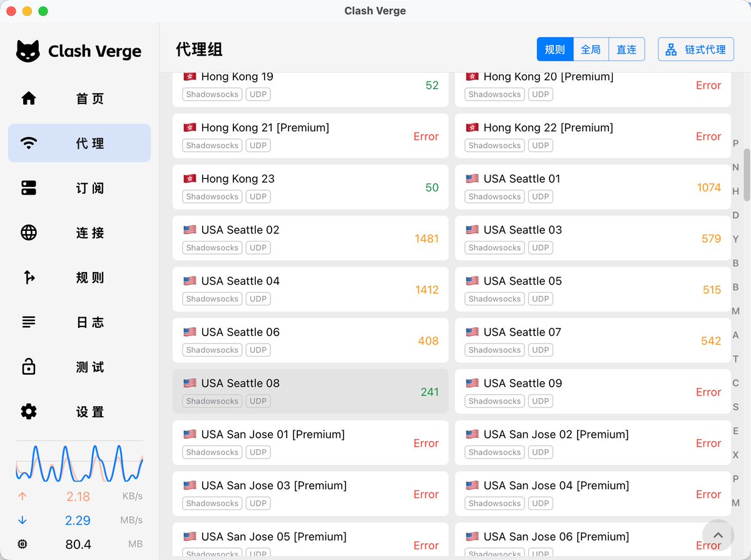Switch to 直连 direct mode
Viewport: 751px width, 560px height.
tap(626, 49)
